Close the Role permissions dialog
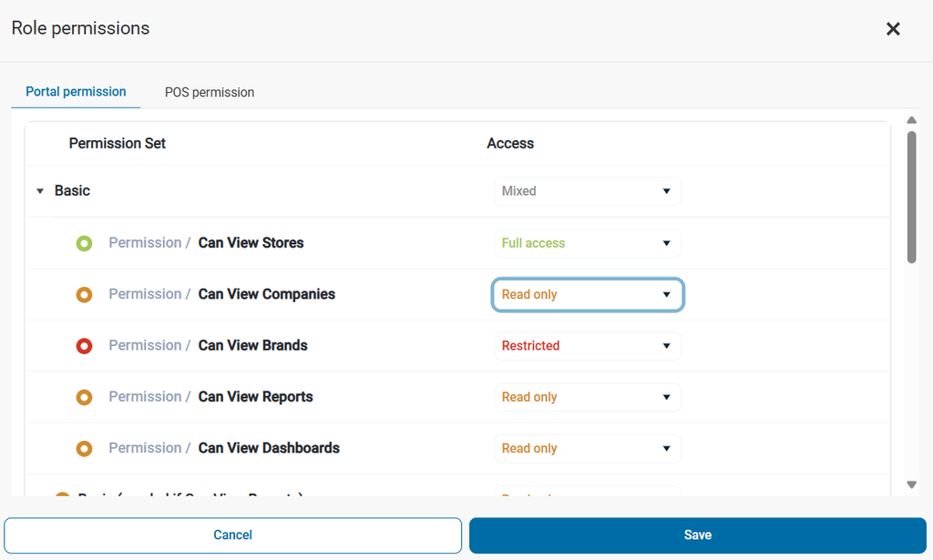933x560 pixels. (x=893, y=29)
